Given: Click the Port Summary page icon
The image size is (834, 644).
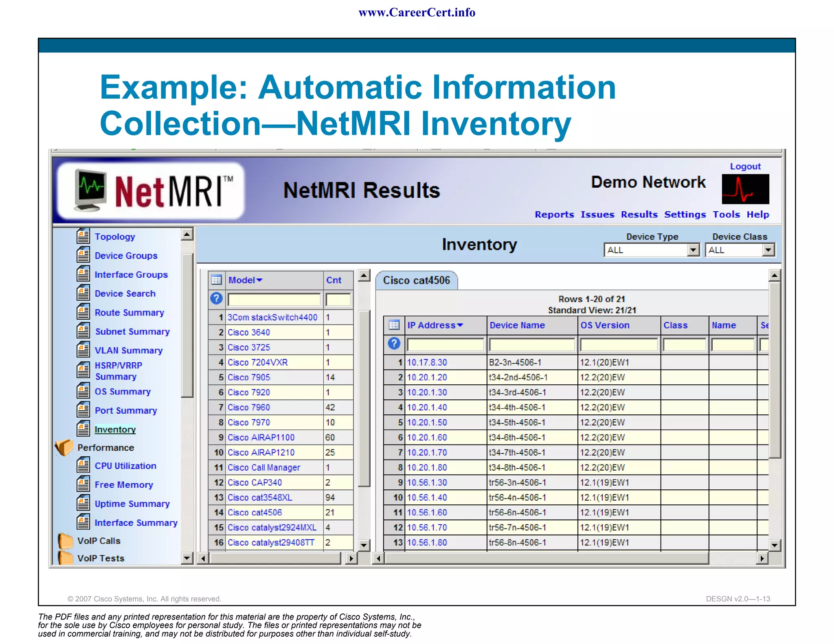Looking at the screenshot, I should pos(83,410).
